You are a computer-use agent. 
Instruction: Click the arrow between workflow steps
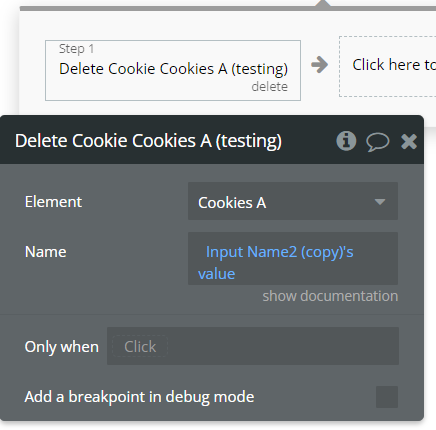(319, 65)
